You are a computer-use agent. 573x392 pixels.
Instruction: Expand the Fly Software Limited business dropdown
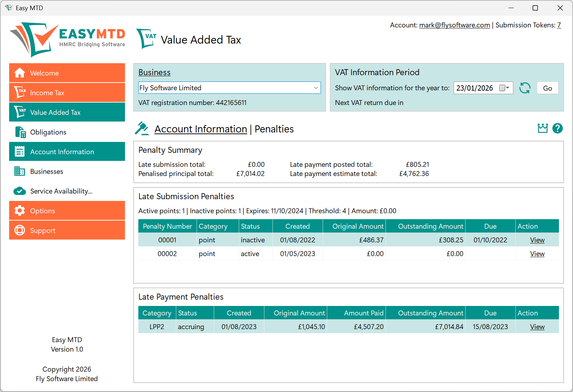[316, 88]
